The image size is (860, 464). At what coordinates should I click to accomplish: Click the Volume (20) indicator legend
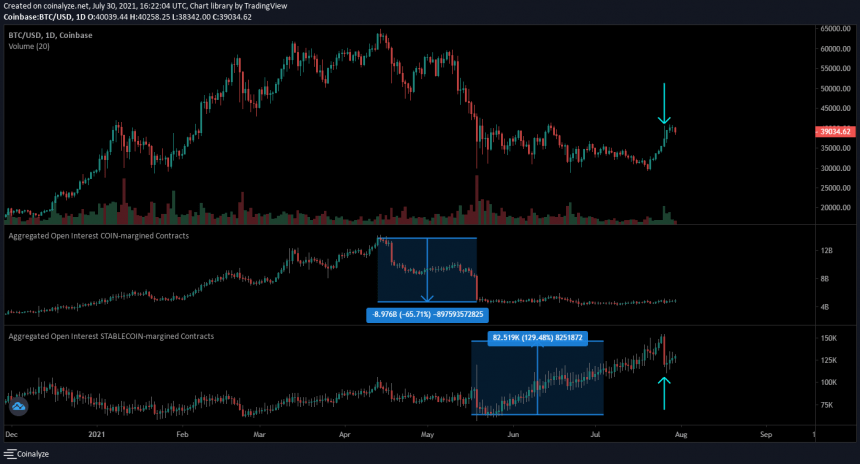click(x=31, y=45)
